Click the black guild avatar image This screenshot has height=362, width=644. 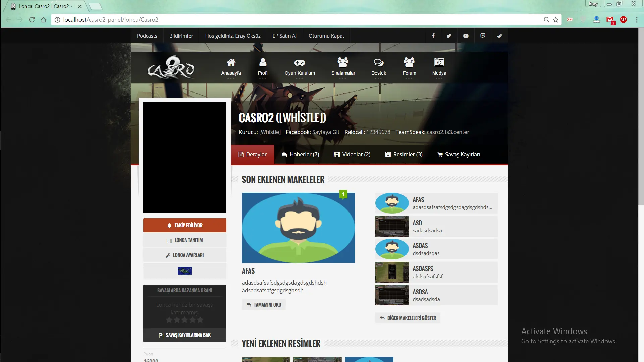point(185,158)
